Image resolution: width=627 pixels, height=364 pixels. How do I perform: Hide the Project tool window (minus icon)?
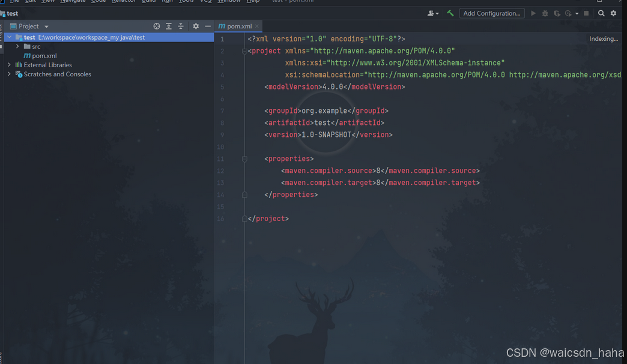tap(208, 26)
